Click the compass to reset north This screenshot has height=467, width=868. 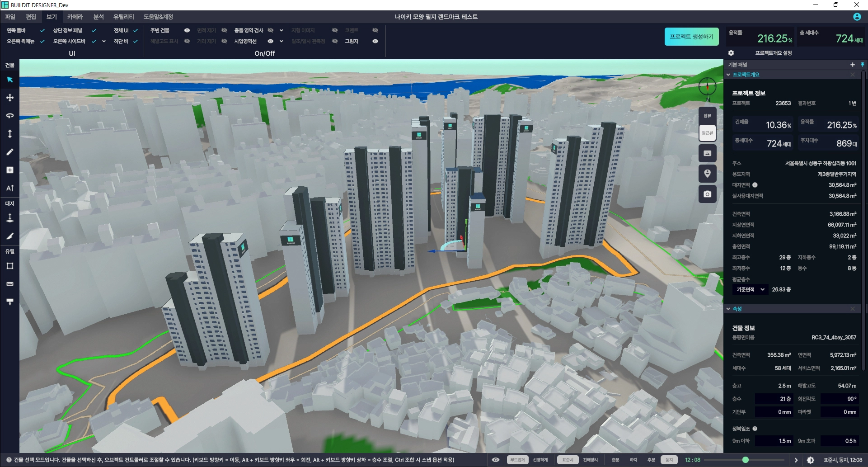coord(707,86)
